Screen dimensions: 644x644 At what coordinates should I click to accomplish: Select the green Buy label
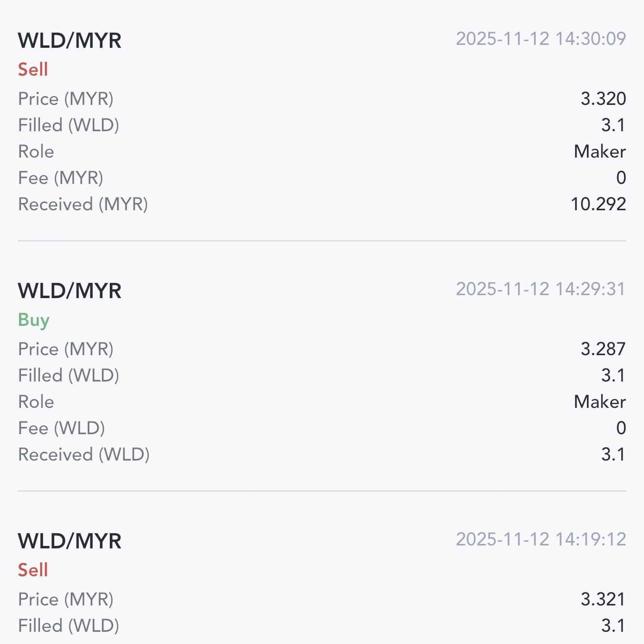tap(34, 320)
